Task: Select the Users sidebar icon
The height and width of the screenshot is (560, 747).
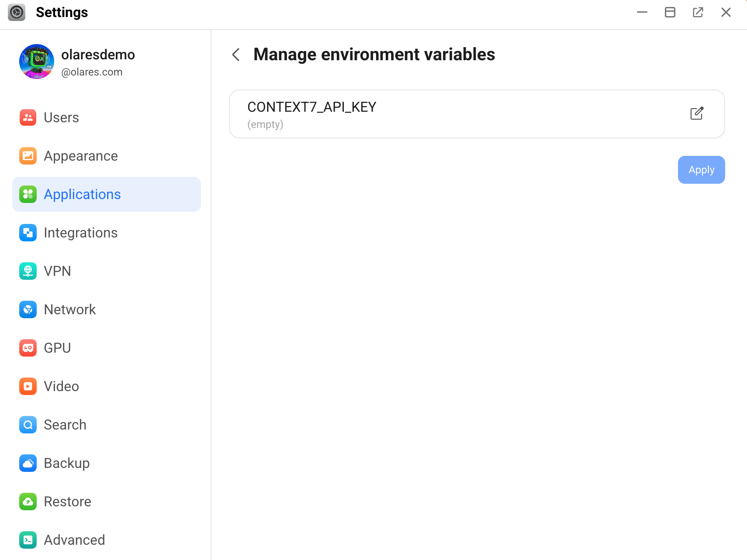Action: (28, 117)
